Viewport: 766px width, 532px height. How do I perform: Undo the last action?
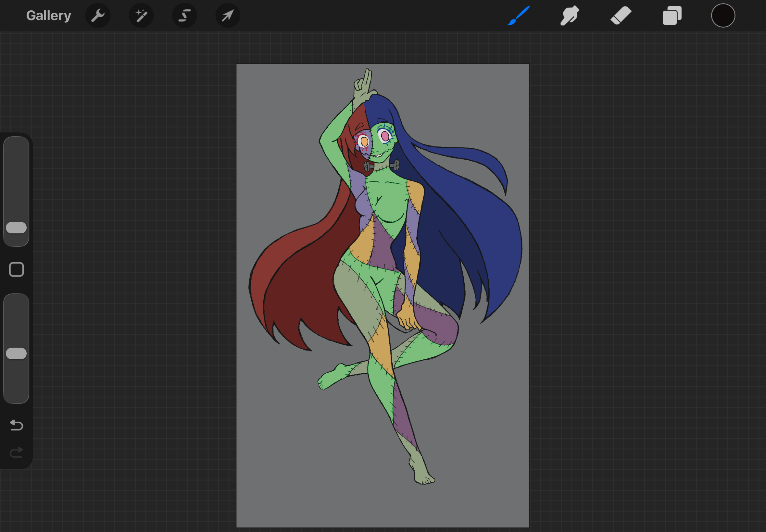16,425
